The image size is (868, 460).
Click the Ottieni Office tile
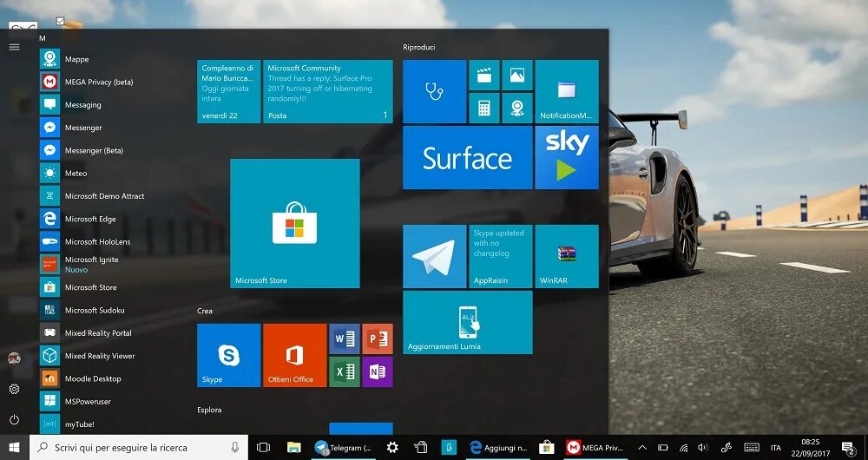294,355
